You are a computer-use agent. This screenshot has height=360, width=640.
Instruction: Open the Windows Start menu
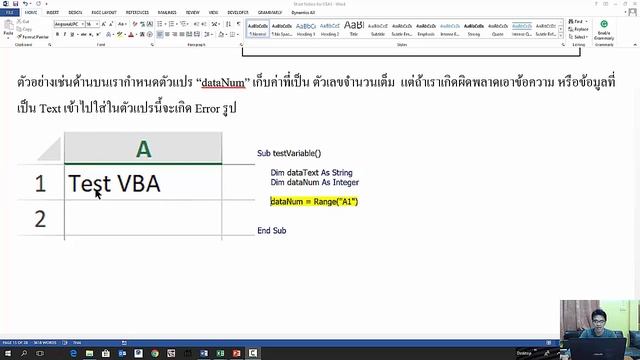point(8,353)
